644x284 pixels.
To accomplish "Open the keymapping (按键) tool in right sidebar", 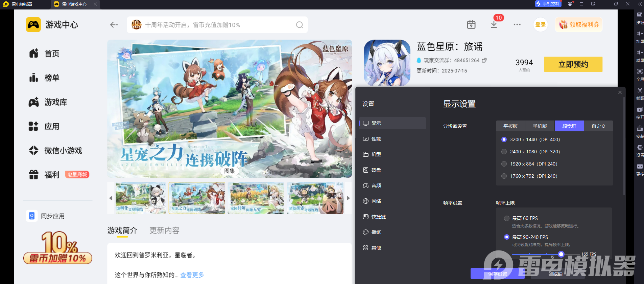I will (640, 15).
